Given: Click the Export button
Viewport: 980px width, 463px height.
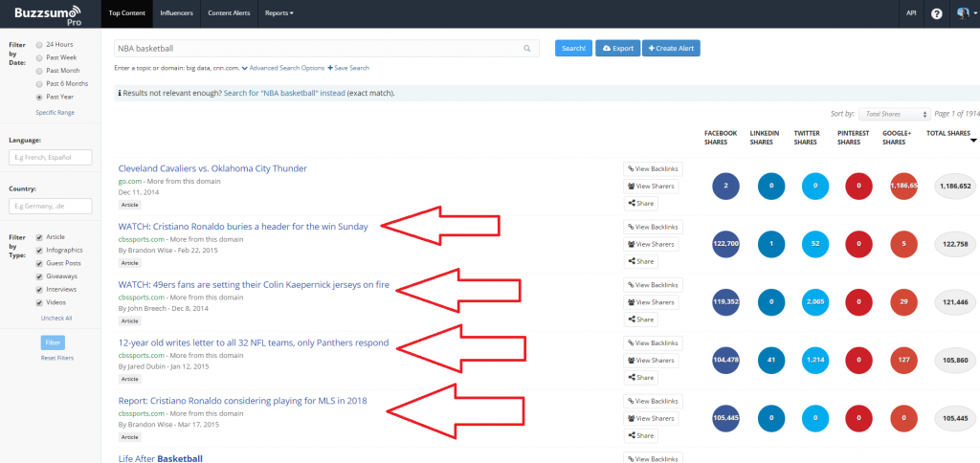Looking at the screenshot, I should pyautogui.click(x=616, y=48).
